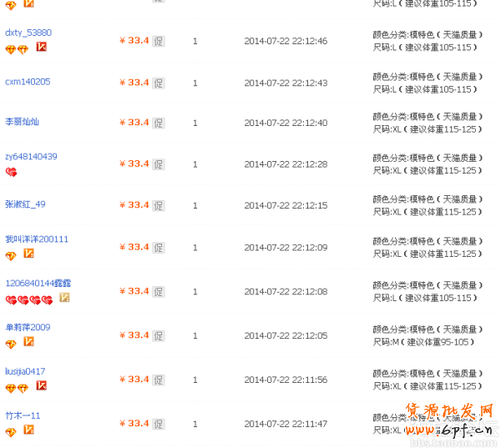Click 促 promo badge in dxty_53880 row
Viewport: 501px width, 448px height.
(159, 42)
